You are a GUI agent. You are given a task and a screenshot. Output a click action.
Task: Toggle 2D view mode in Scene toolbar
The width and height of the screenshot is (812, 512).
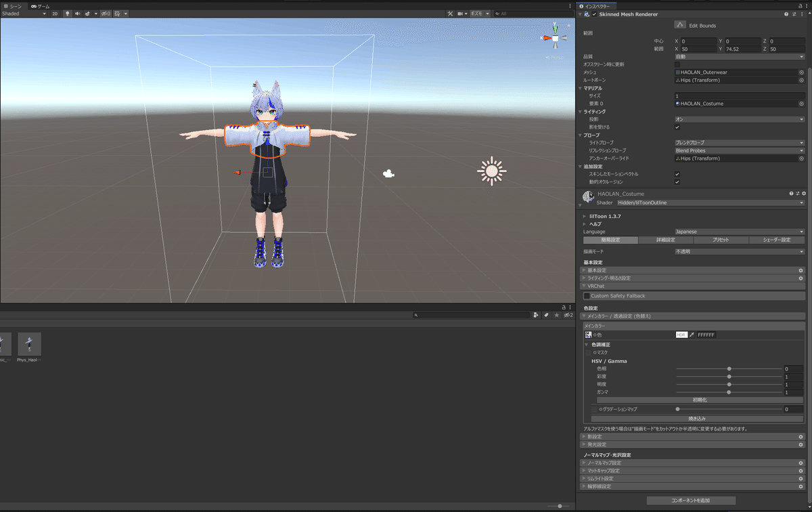tap(55, 14)
